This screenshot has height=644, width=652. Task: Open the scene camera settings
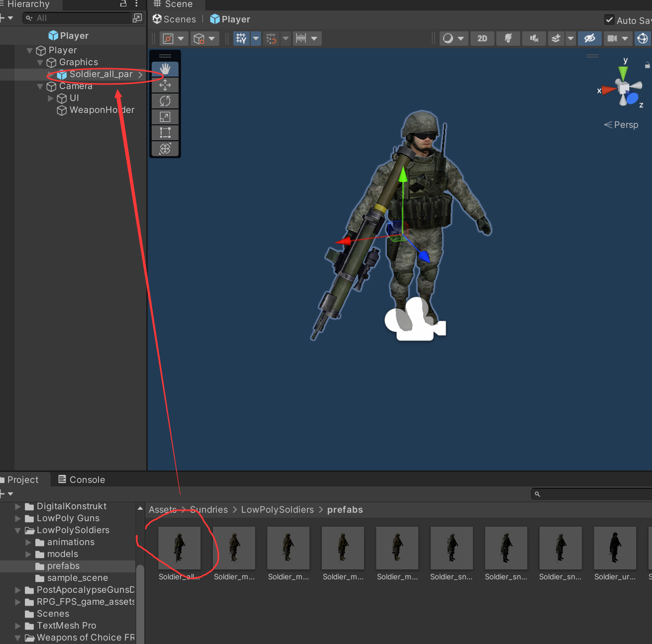pyautogui.click(x=612, y=39)
